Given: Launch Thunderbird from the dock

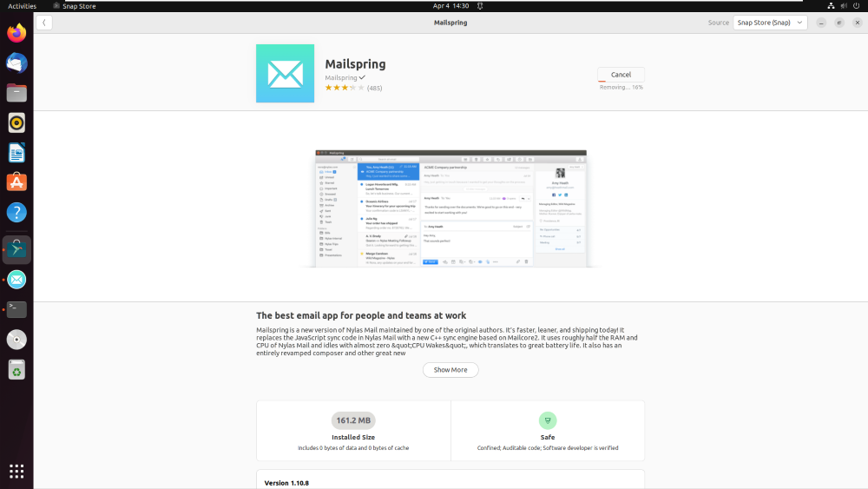Looking at the screenshot, I should (x=16, y=63).
